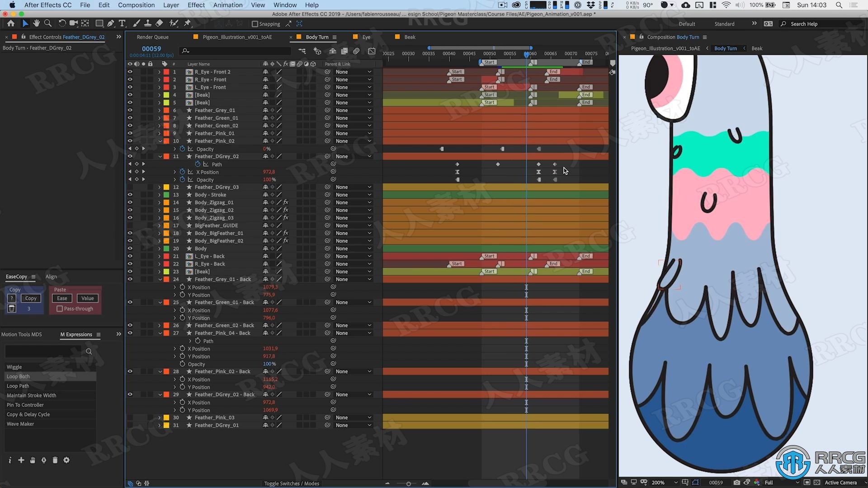The width and height of the screenshot is (868, 488).
Task: Switch to the Eye composition tab
Action: tap(366, 37)
